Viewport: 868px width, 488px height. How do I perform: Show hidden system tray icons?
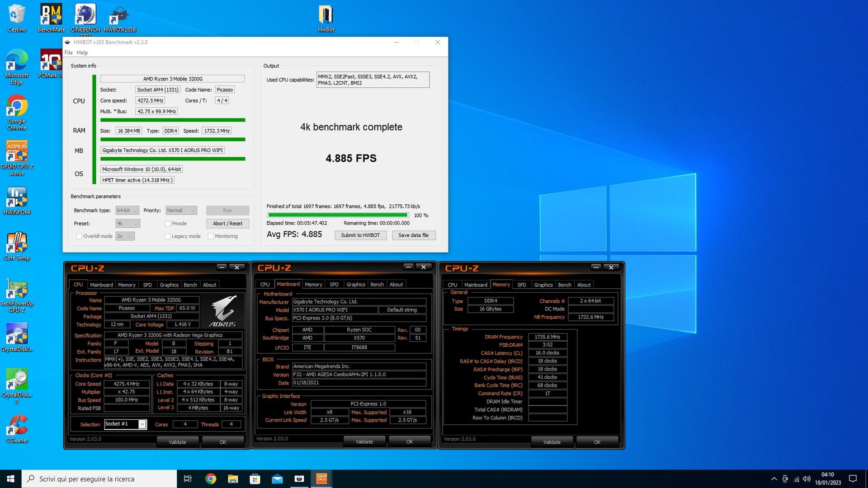click(774, 479)
